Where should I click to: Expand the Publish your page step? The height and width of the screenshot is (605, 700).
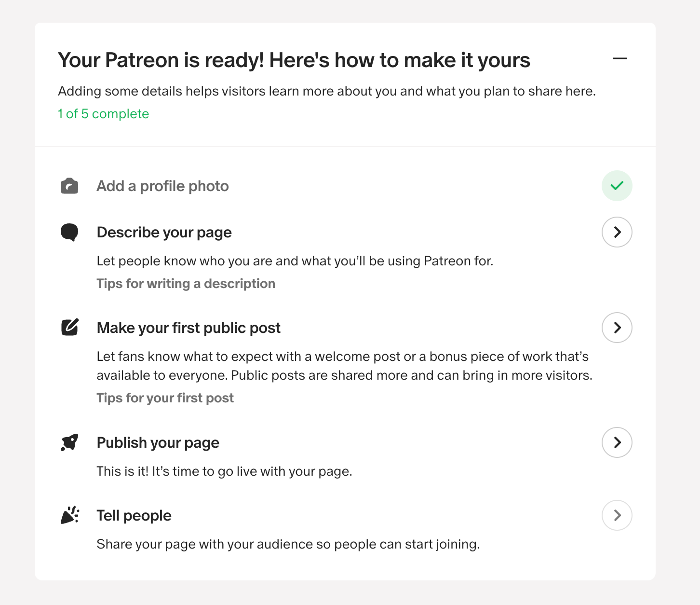[617, 442]
